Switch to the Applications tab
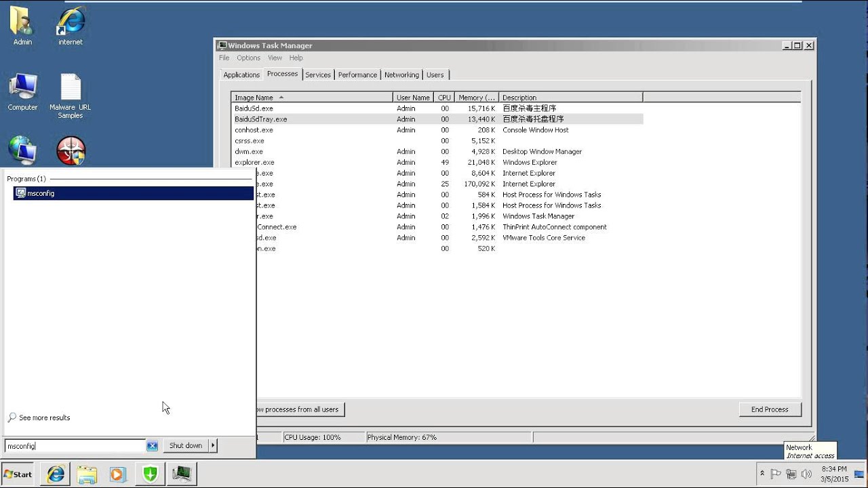 pos(241,75)
